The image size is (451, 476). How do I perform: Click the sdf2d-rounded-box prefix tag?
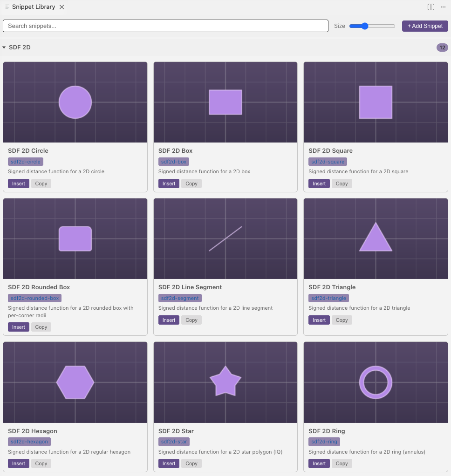tap(34, 298)
